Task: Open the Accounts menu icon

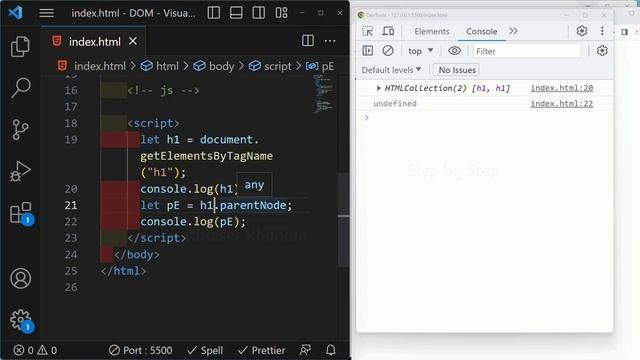Action: (x=20, y=278)
